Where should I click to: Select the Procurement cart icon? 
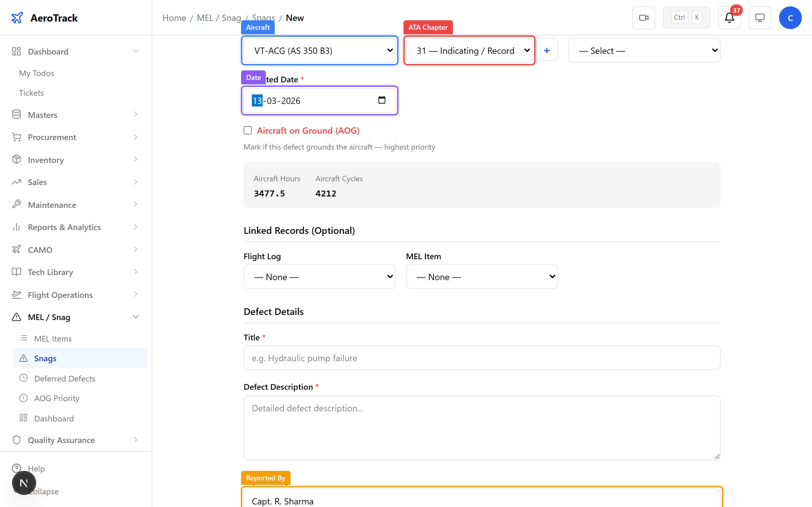16,137
